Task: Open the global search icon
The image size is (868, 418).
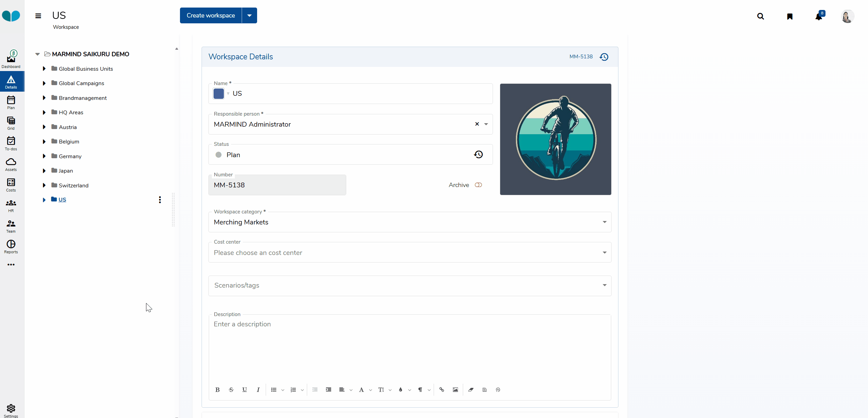Action: 760,16
